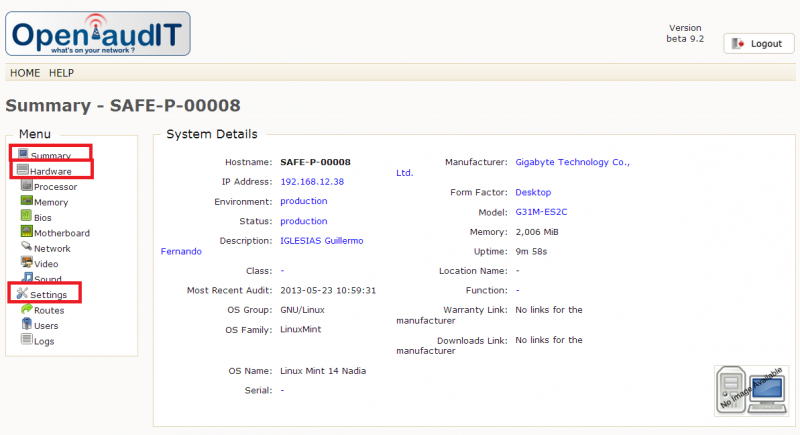Click the Open-AudIT logo
The height and width of the screenshot is (435, 800).
pos(97,32)
